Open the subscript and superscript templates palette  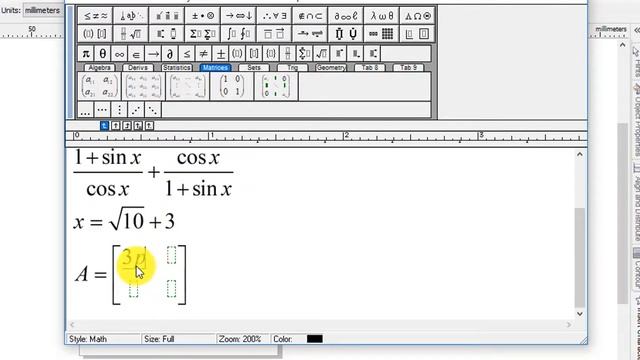pos(167,33)
